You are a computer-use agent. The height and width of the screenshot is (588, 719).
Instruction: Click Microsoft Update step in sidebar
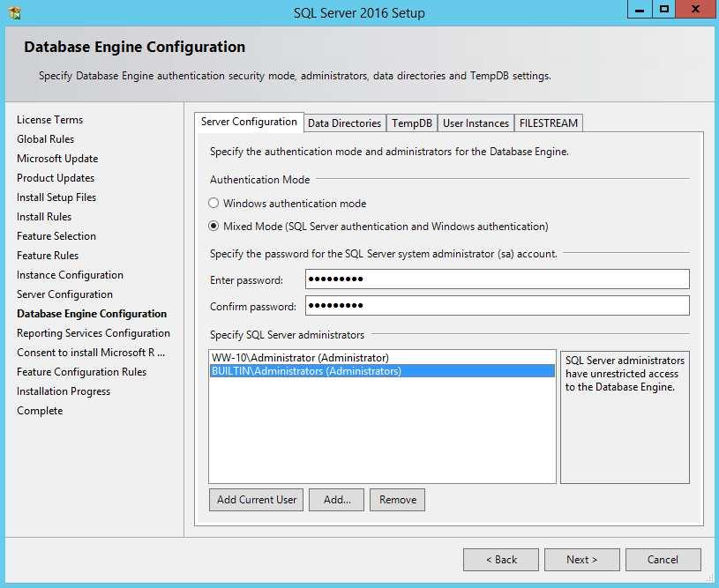coord(57,159)
